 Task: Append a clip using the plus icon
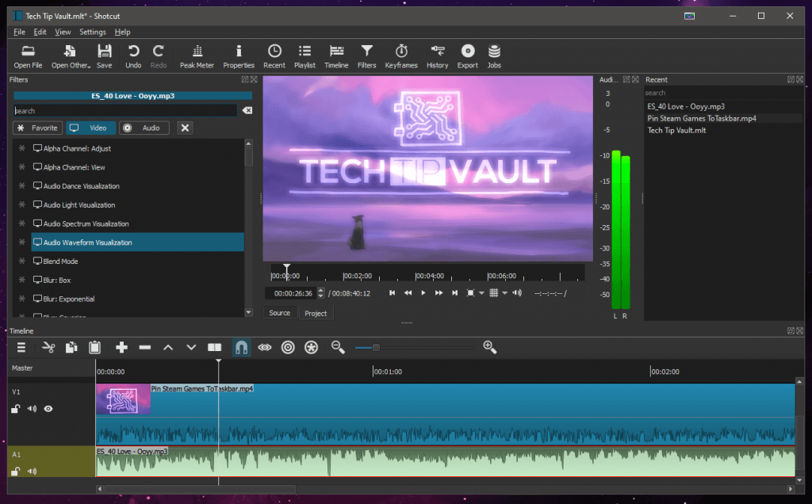121,347
